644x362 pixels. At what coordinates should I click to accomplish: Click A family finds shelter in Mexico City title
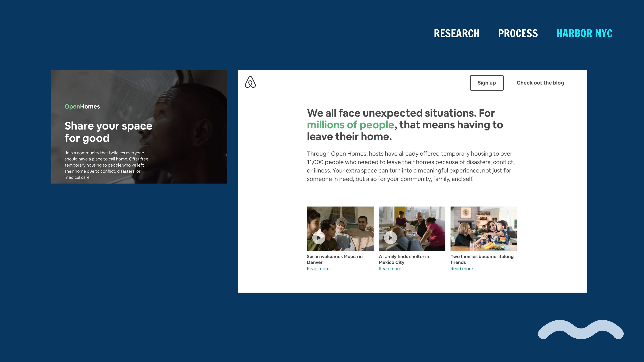(x=404, y=259)
